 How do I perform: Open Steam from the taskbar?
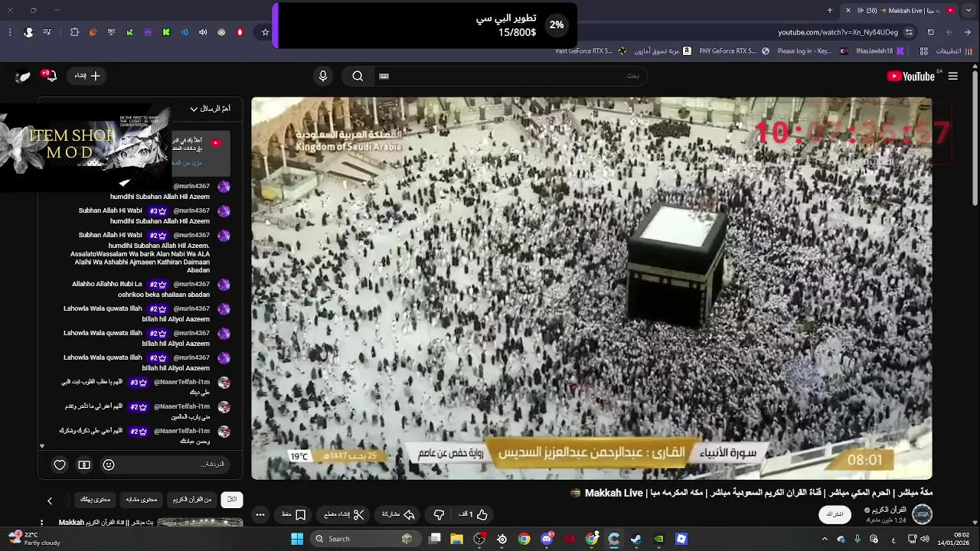tap(636, 539)
